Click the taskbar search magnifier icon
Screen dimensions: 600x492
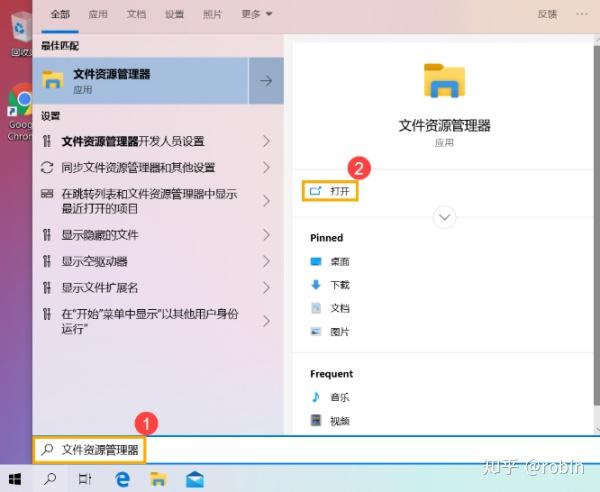pyautogui.click(x=50, y=479)
